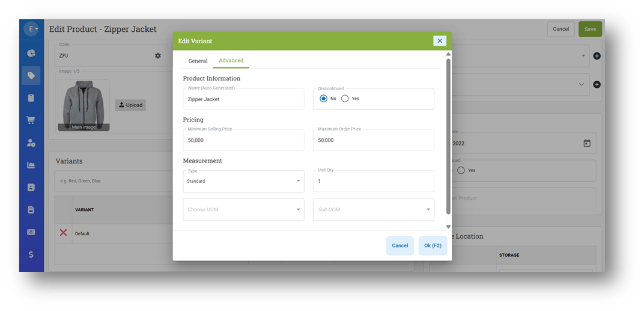Image resolution: width=644 pixels, height=311 pixels.
Task: Open the dashboard pie chart icon in sidebar
Action: (x=31, y=53)
